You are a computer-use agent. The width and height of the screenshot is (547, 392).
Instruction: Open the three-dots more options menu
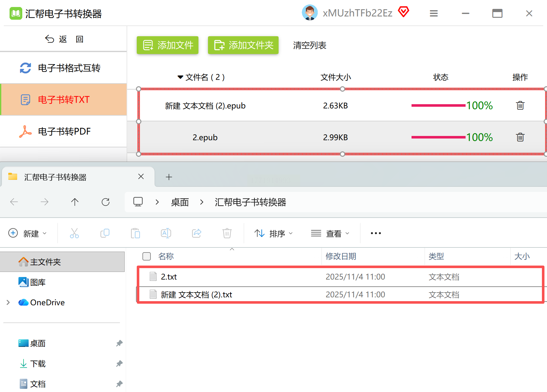point(376,233)
